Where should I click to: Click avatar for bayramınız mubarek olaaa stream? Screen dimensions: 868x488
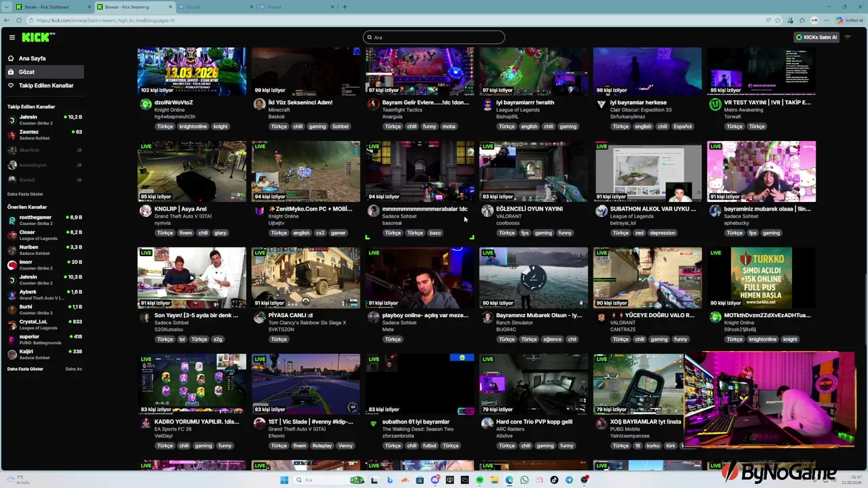coord(715,211)
